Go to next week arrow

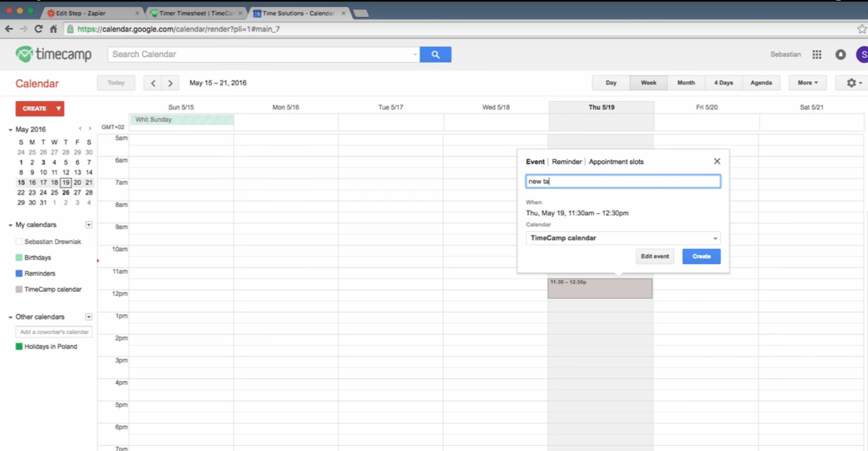tap(170, 83)
